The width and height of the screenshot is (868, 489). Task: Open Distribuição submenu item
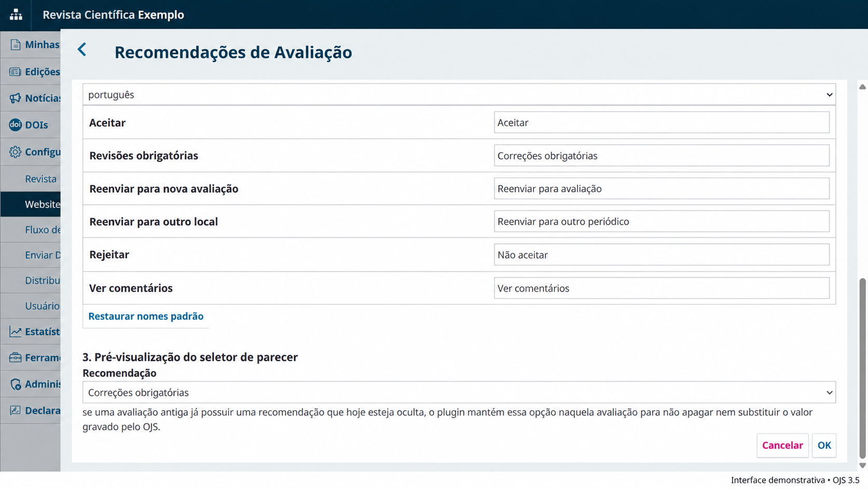(43, 280)
